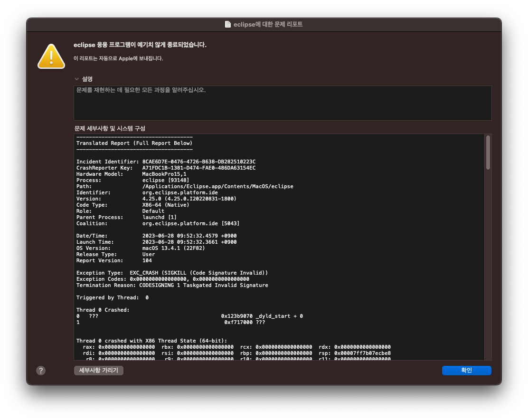The image size is (528, 420).
Task: Click the Translated Report heading text
Action: 134,143
